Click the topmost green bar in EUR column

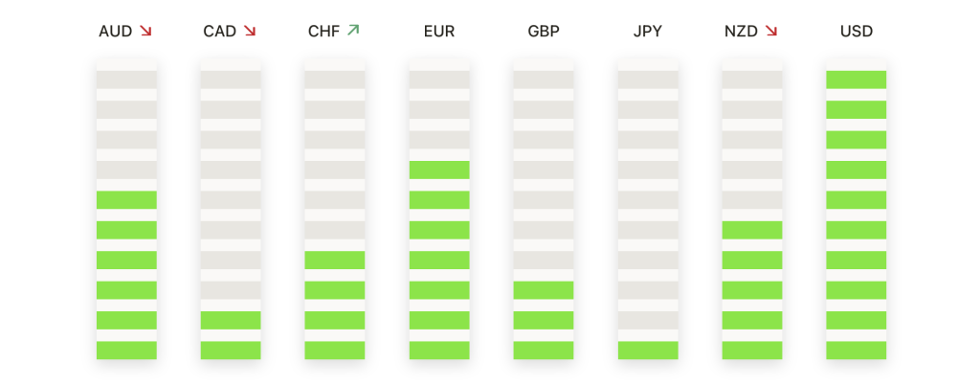pos(439,170)
